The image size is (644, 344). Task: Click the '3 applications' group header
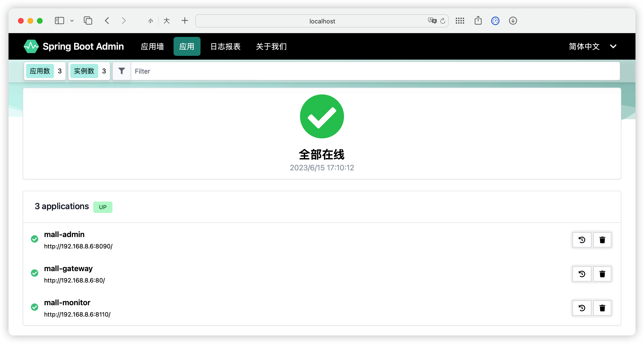(62, 206)
